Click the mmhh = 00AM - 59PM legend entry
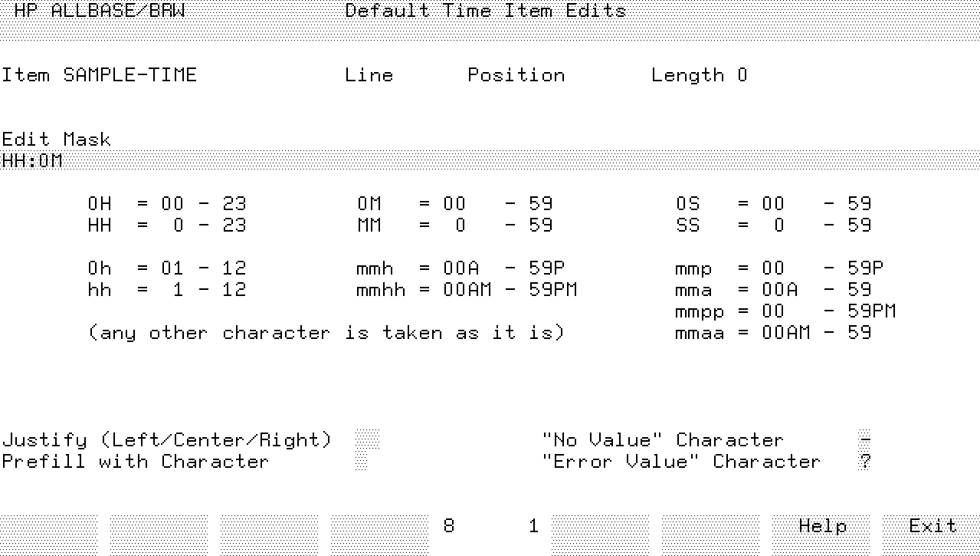This screenshot has width=980, height=556. (466, 290)
